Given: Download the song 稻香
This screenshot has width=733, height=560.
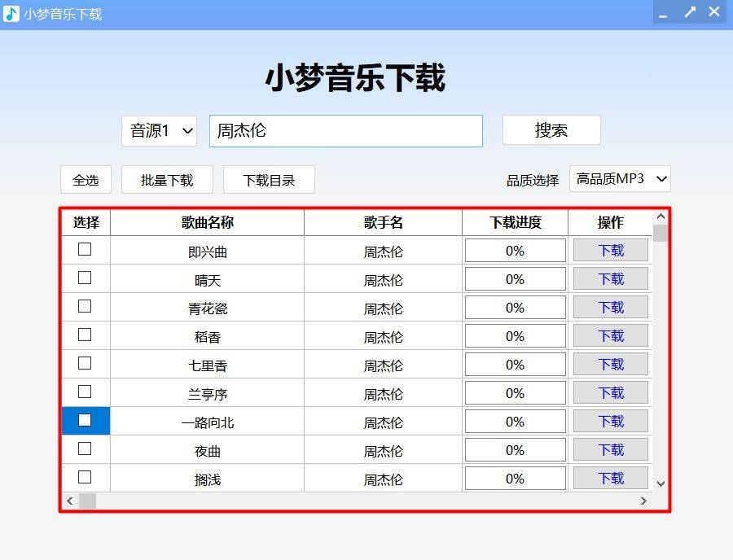Looking at the screenshot, I should (610, 335).
